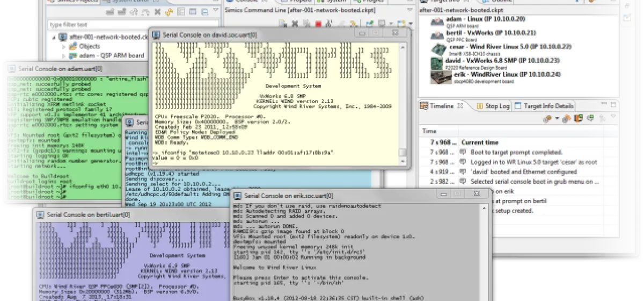Click the david console scrollbar up arrow

pos(403,48)
